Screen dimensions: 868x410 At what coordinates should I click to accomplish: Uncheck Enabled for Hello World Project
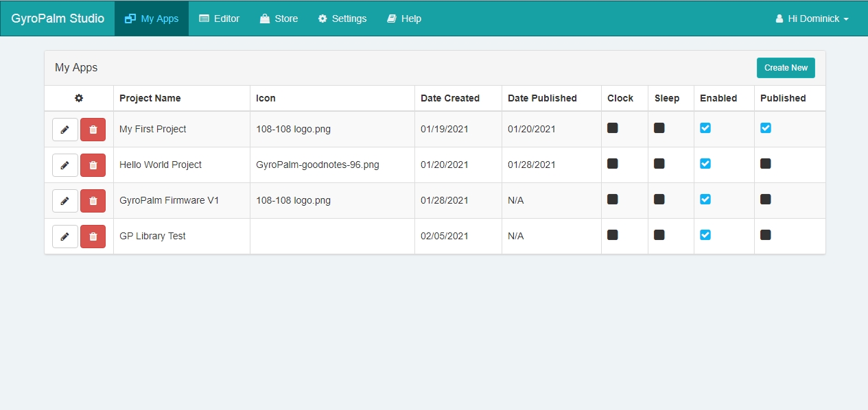point(705,163)
